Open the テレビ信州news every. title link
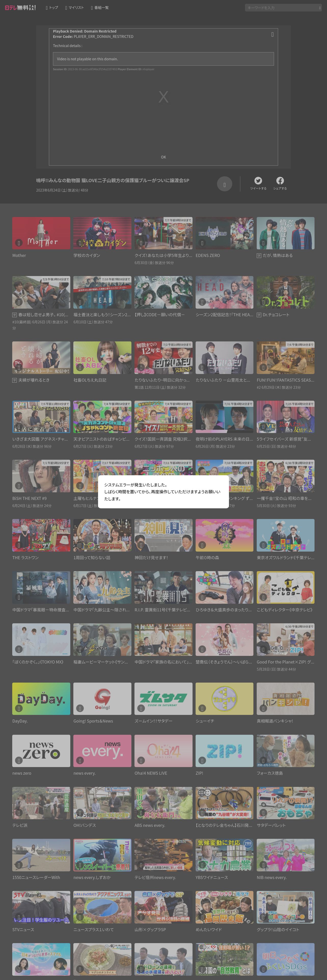327x980 pixels. pos(155,877)
